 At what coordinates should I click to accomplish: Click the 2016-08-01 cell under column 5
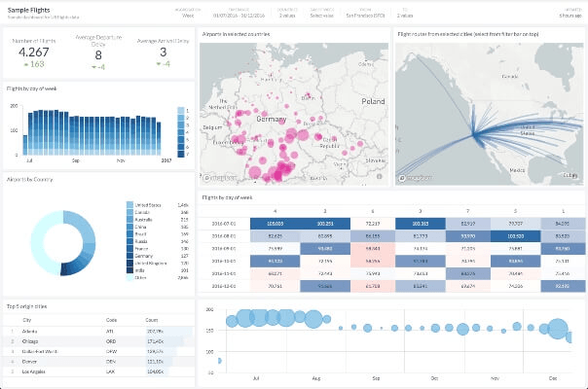[x=515, y=236]
